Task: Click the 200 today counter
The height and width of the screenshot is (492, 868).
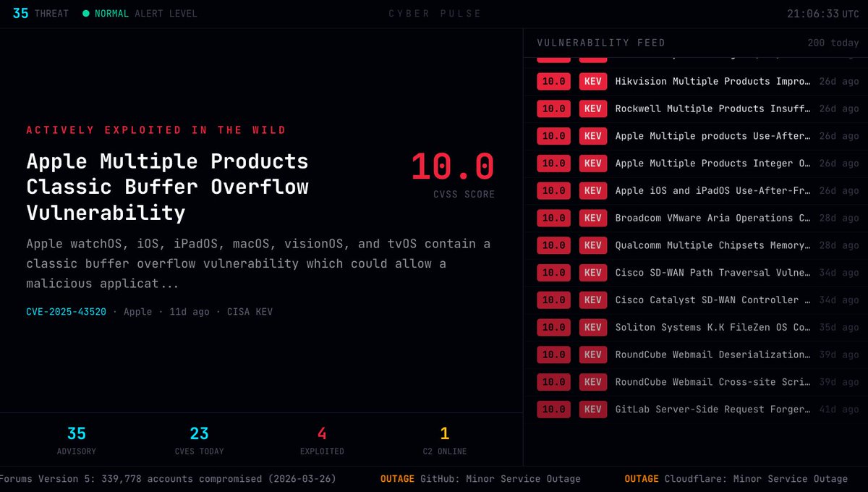Action: 833,43
